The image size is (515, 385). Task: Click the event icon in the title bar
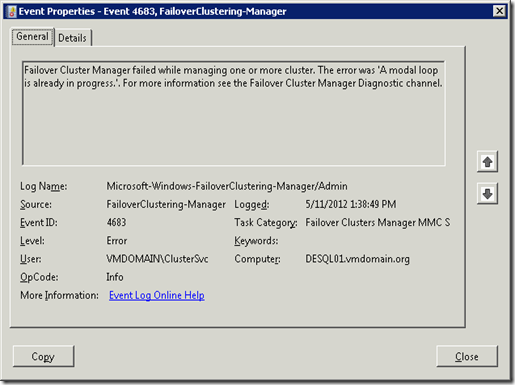12,11
